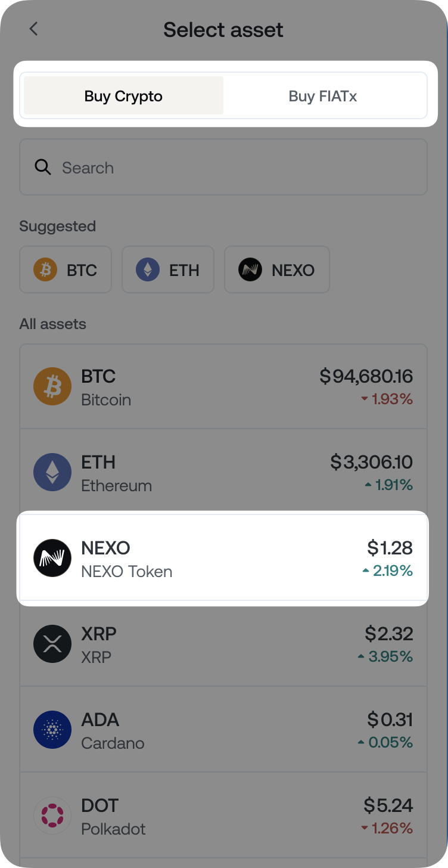The width and height of the screenshot is (448, 868).
Task: Click the back arrow at top left
Action: click(33, 29)
